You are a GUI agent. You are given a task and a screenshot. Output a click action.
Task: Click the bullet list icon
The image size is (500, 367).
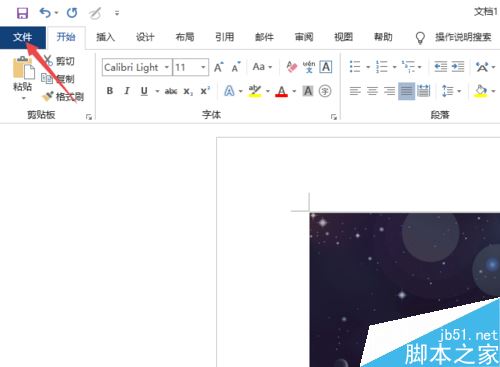[355, 67]
